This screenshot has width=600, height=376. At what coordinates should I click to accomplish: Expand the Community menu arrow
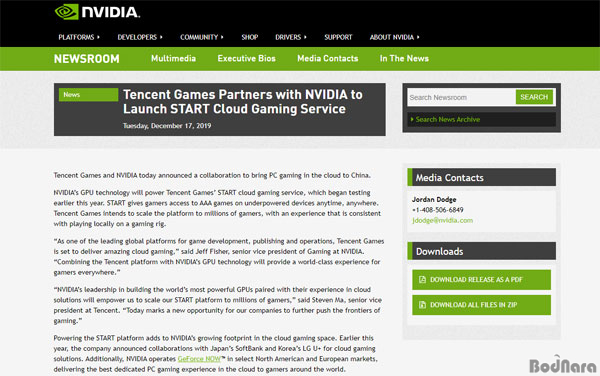click(222, 37)
